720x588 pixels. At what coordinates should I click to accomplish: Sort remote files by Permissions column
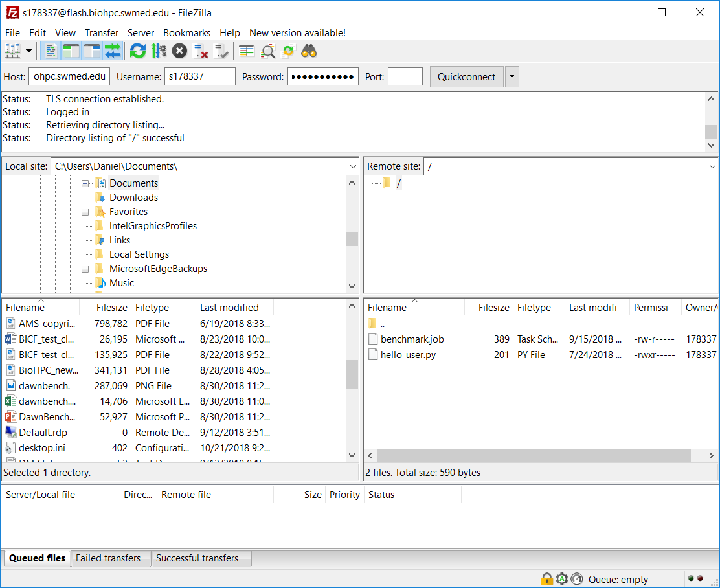[655, 307]
